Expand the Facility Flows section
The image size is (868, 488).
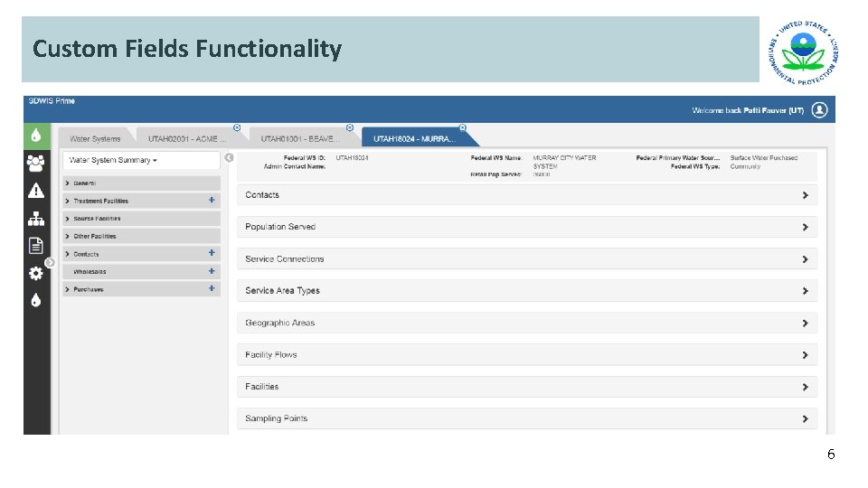pos(527,354)
